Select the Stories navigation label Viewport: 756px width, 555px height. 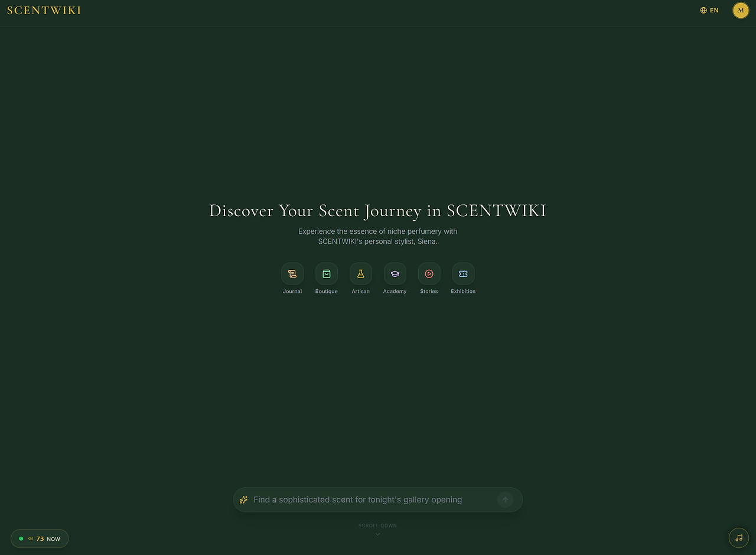pyautogui.click(x=429, y=291)
